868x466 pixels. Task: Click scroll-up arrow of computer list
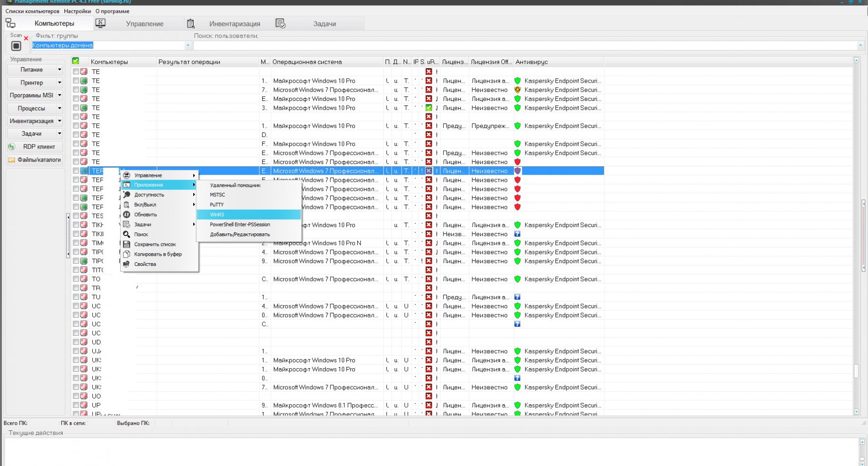click(x=857, y=60)
